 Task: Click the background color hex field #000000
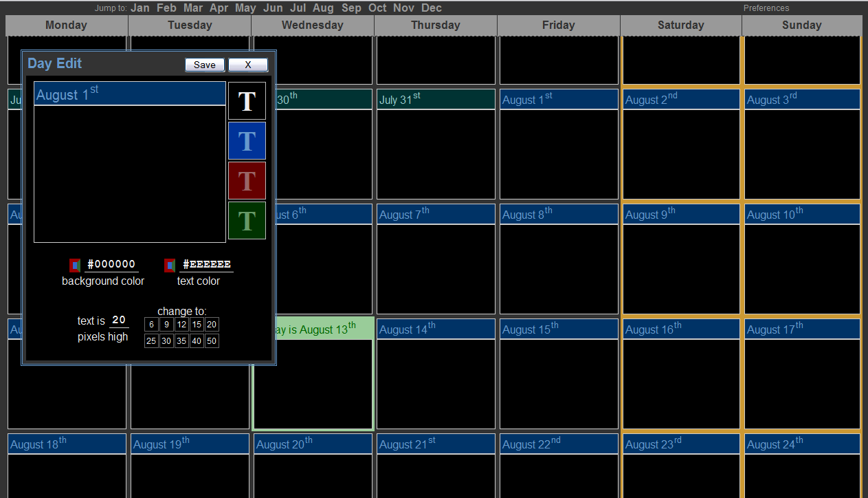click(111, 265)
